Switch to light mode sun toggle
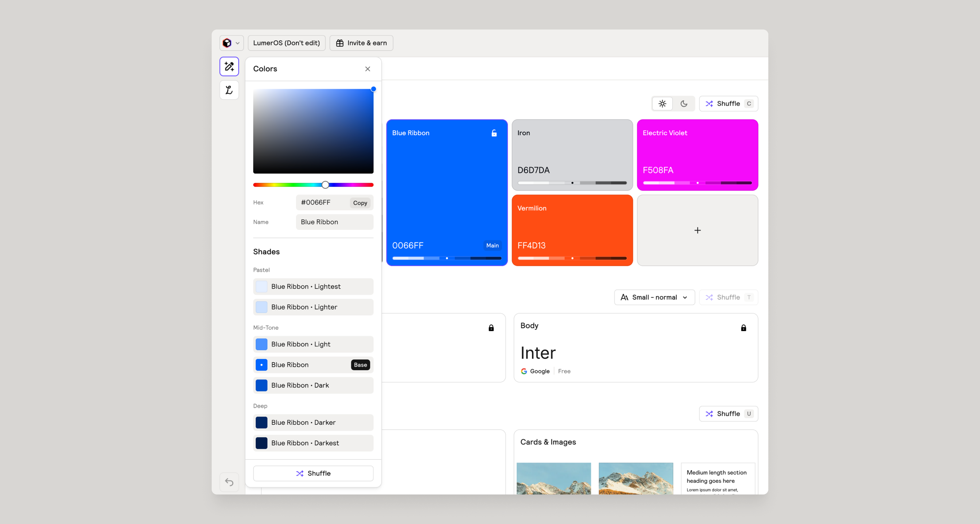Image resolution: width=980 pixels, height=524 pixels. (x=662, y=104)
